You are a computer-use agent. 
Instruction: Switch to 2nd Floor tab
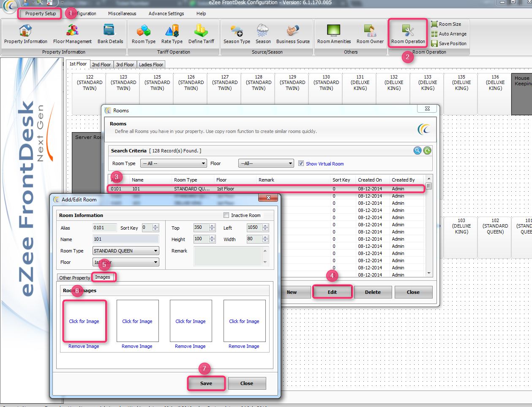coord(101,65)
